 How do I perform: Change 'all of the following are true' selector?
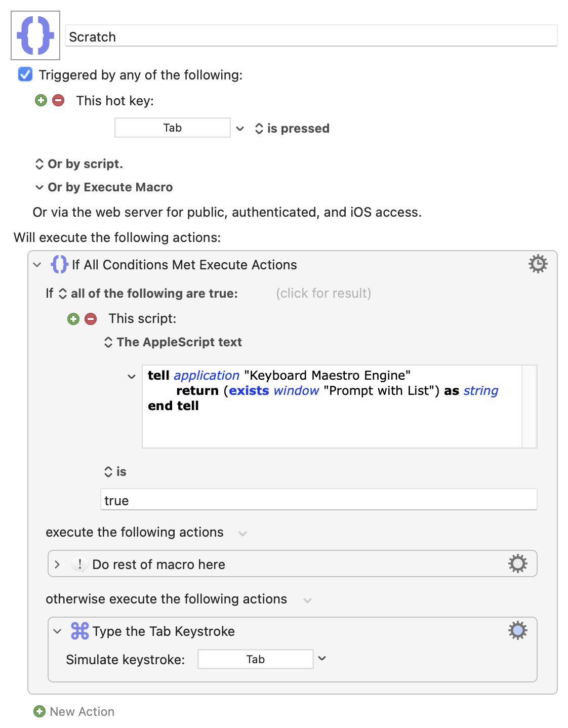[x=149, y=294]
